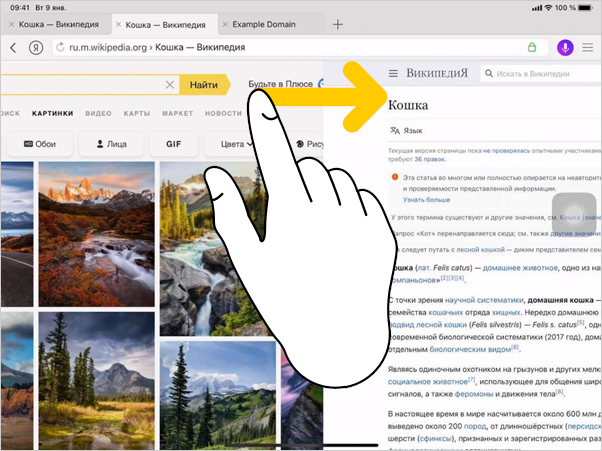Select the Видео search category
The height and width of the screenshot is (451, 602).
coord(99,113)
